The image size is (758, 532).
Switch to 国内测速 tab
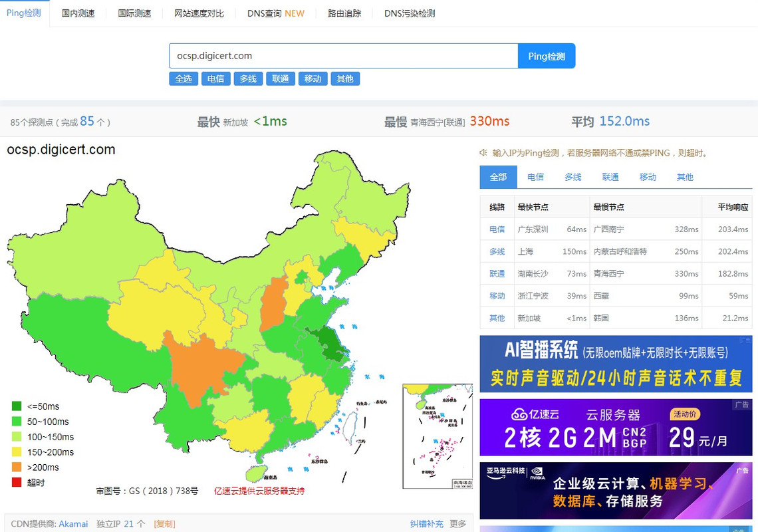78,13
